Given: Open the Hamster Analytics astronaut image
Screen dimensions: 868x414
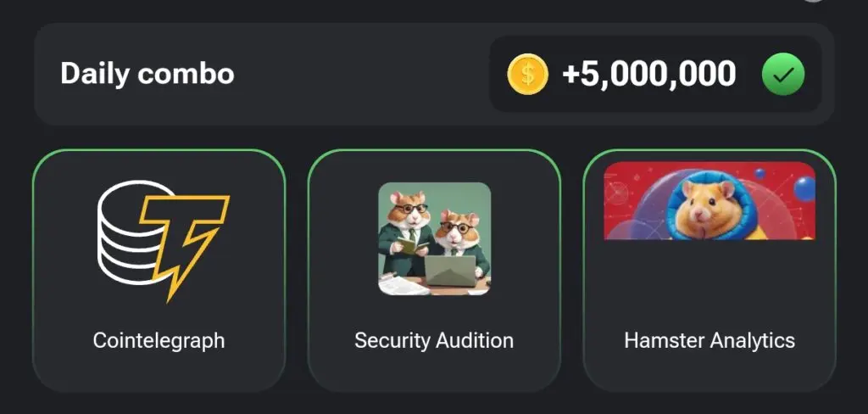Looking at the screenshot, I should (709, 201).
